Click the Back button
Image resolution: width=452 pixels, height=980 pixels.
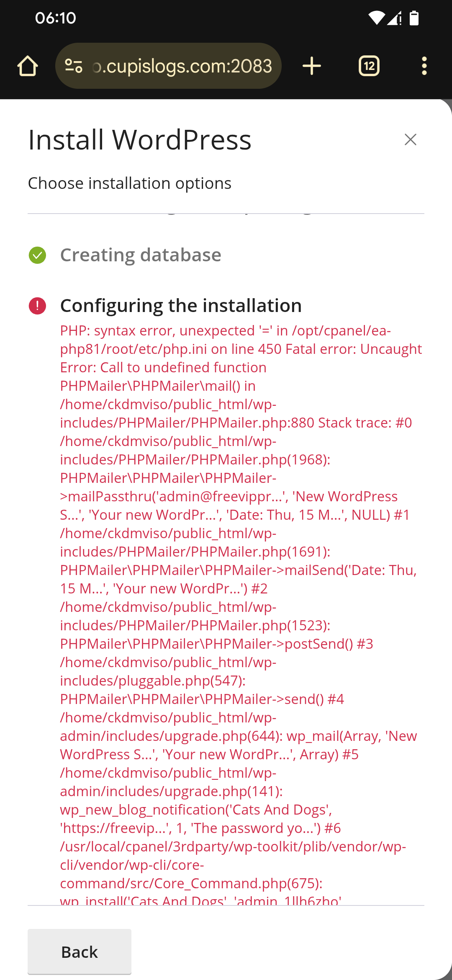tap(80, 952)
